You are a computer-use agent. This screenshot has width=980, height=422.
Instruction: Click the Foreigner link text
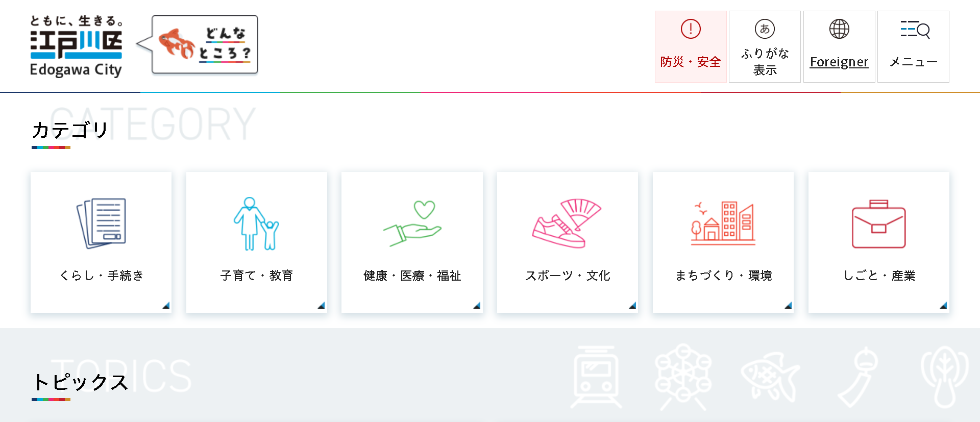pos(839,62)
